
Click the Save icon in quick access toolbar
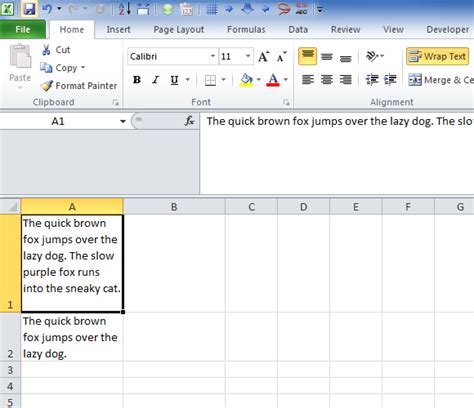click(29, 9)
